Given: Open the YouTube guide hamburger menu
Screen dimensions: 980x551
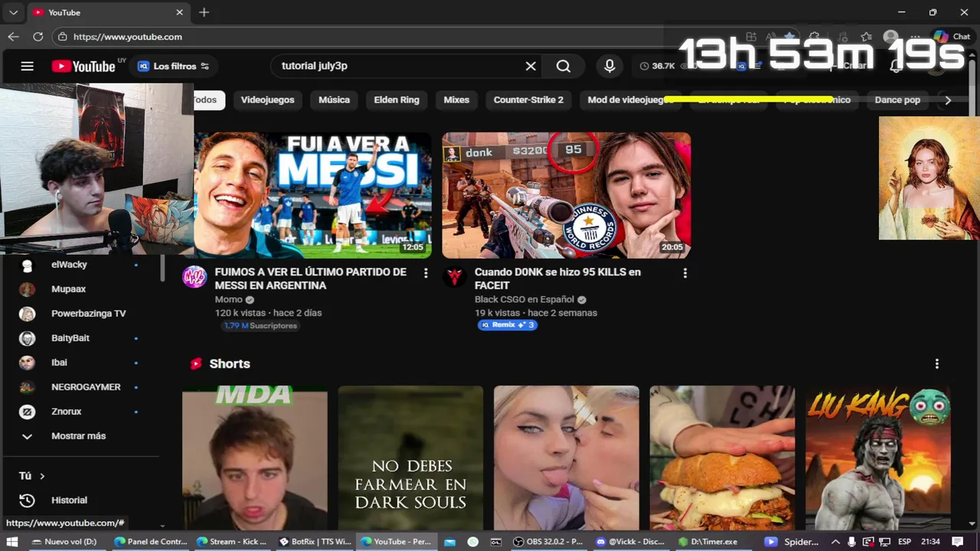Looking at the screenshot, I should click(28, 66).
